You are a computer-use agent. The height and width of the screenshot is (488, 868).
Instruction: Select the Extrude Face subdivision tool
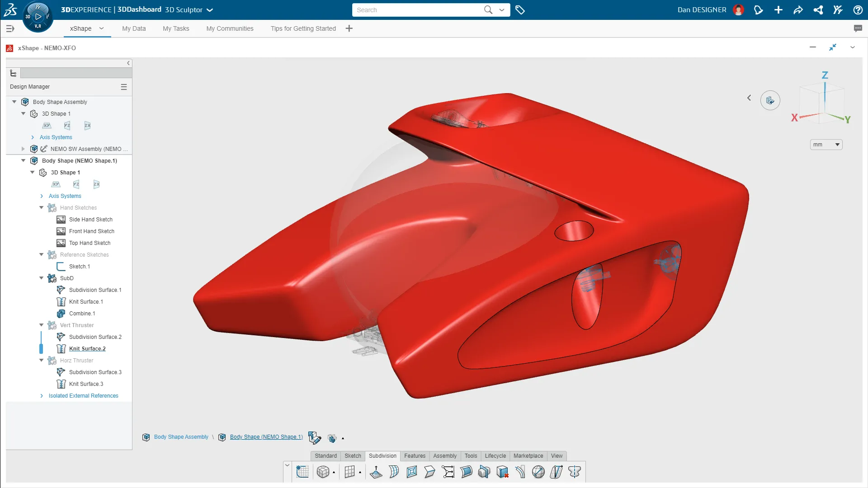pos(377,472)
